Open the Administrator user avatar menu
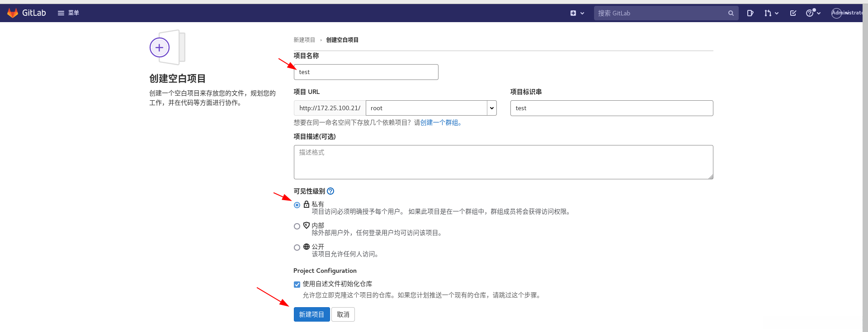The image size is (868, 332). 846,13
